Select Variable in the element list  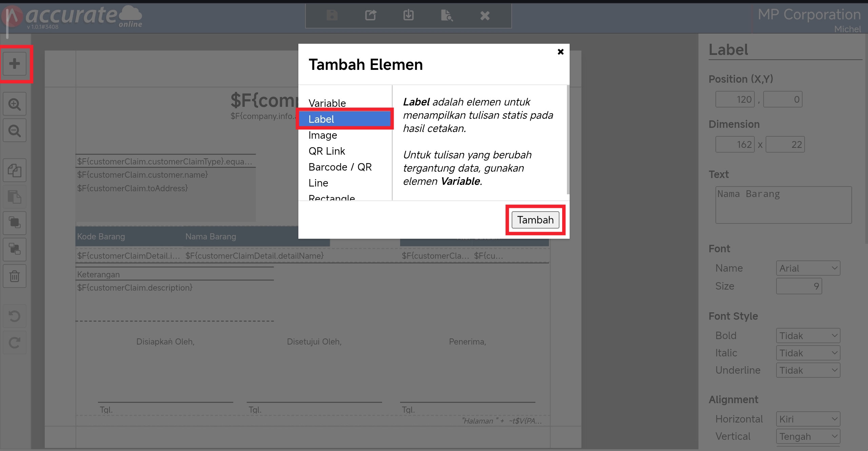(x=327, y=103)
